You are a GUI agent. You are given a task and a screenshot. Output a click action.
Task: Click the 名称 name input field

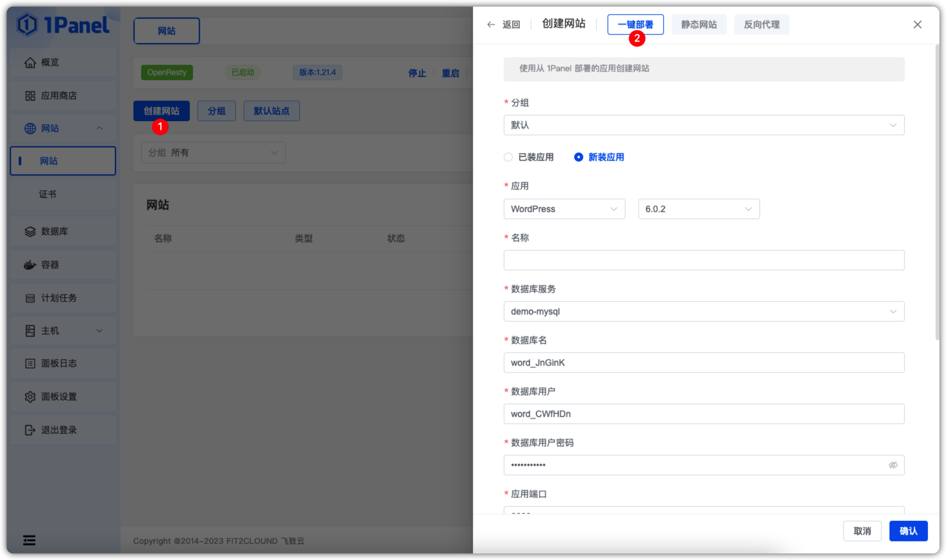tap(704, 260)
